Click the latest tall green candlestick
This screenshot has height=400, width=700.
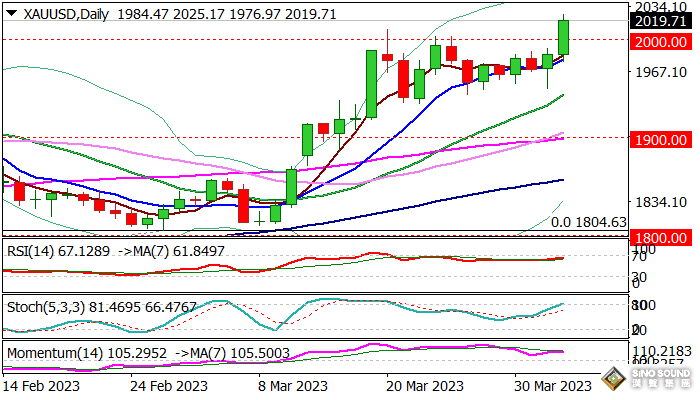(x=564, y=38)
